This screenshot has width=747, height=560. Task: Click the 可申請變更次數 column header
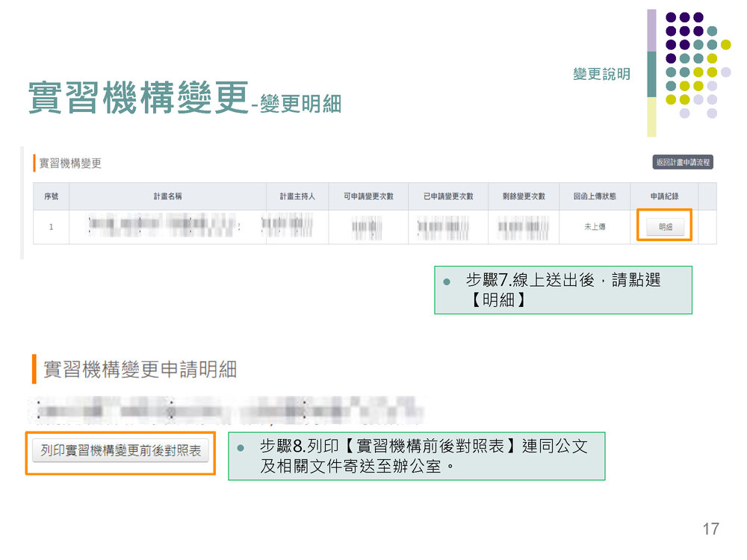(368, 196)
